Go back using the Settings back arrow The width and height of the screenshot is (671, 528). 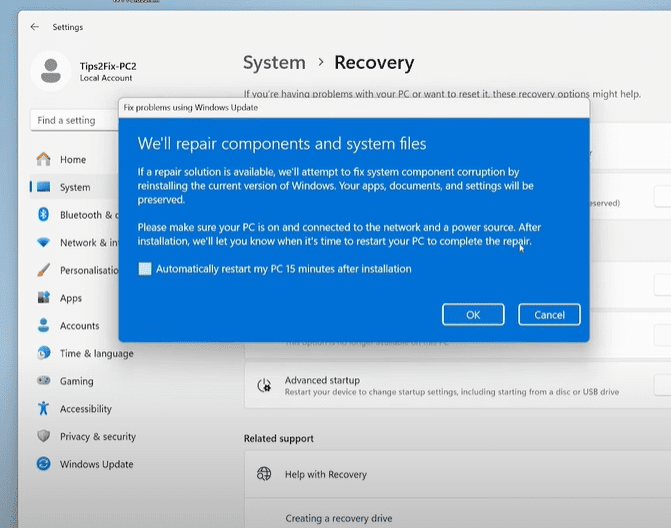coord(35,27)
